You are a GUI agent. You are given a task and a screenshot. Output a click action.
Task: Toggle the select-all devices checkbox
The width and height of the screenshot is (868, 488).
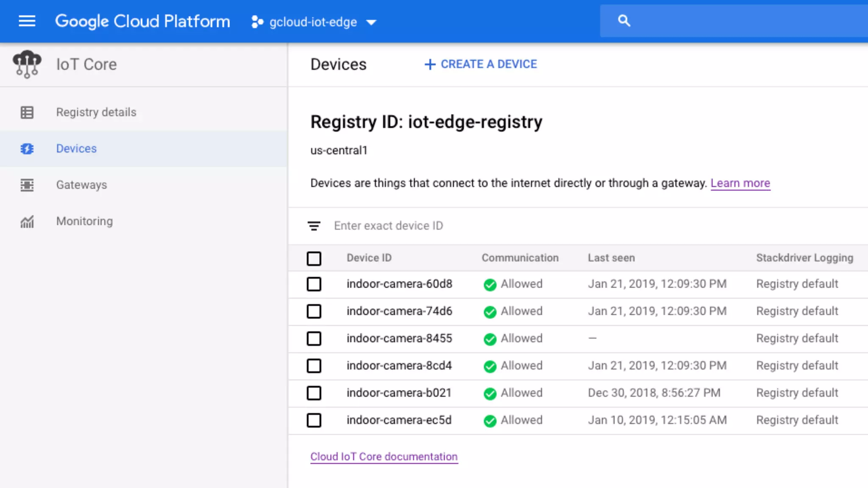point(314,258)
